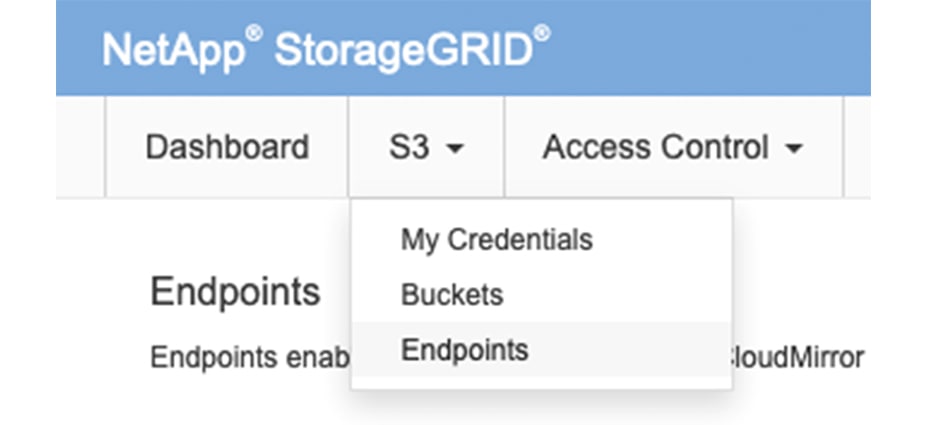The image size is (926, 425).
Task: Click the Access Control label text
Action: click(656, 148)
